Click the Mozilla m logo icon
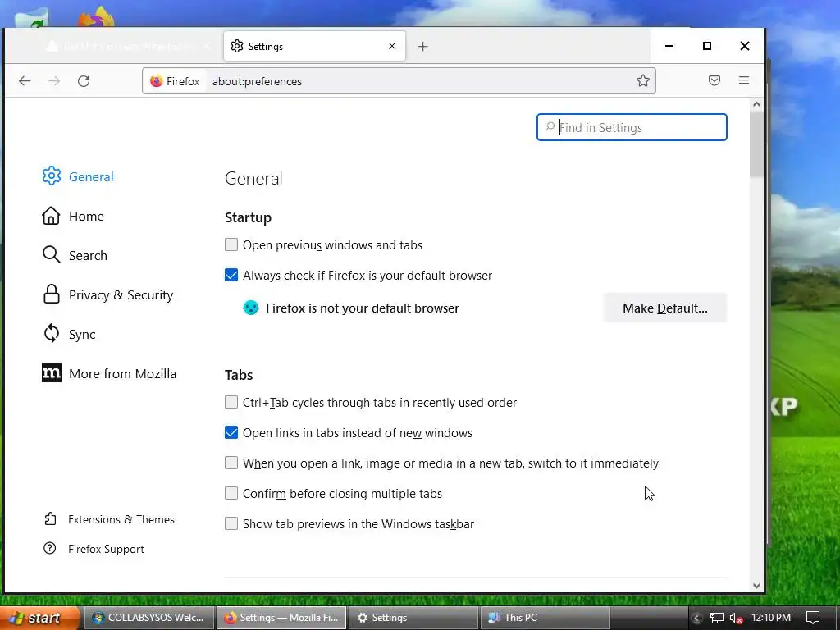Screen dimensions: 840x630 (52, 373)
